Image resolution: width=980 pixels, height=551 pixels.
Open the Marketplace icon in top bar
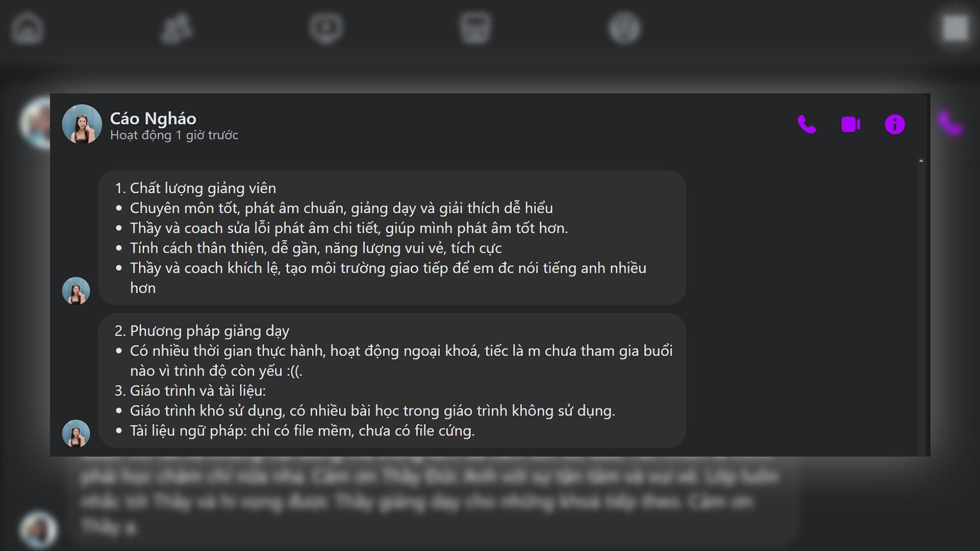click(x=475, y=28)
